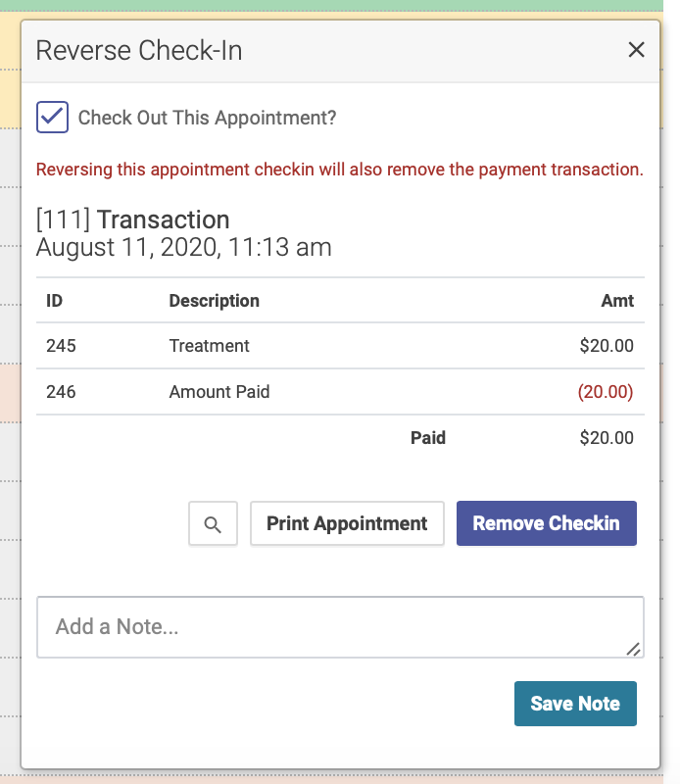This screenshot has width=680, height=784.
Task: Click the Remove Checkin button
Action: (547, 523)
